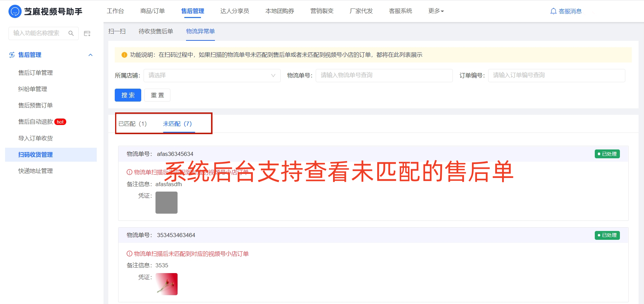The width and height of the screenshot is (644, 304).
Task: Open 扫码收货管理 in sidebar
Action: coord(51,155)
